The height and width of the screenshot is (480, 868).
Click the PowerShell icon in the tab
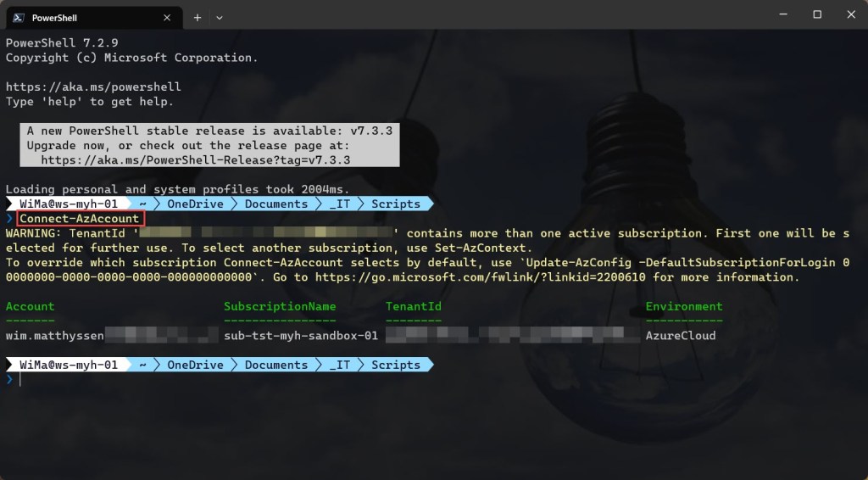coord(18,17)
